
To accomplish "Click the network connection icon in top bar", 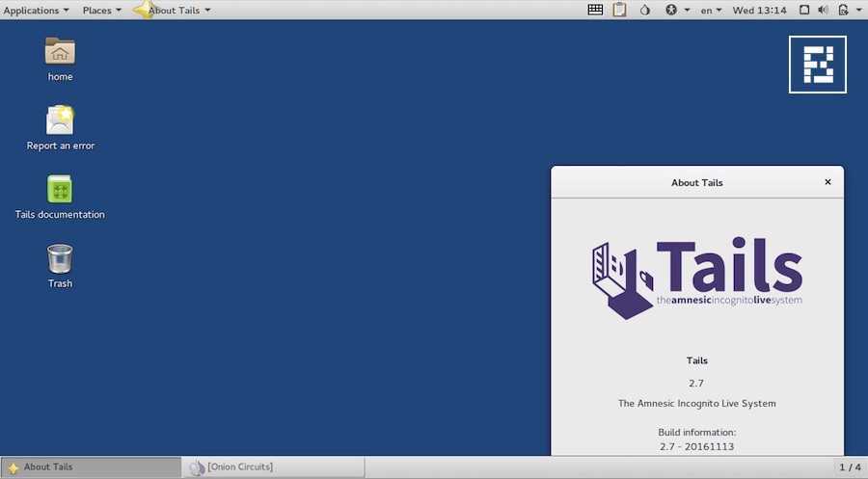I will [x=804, y=10].
